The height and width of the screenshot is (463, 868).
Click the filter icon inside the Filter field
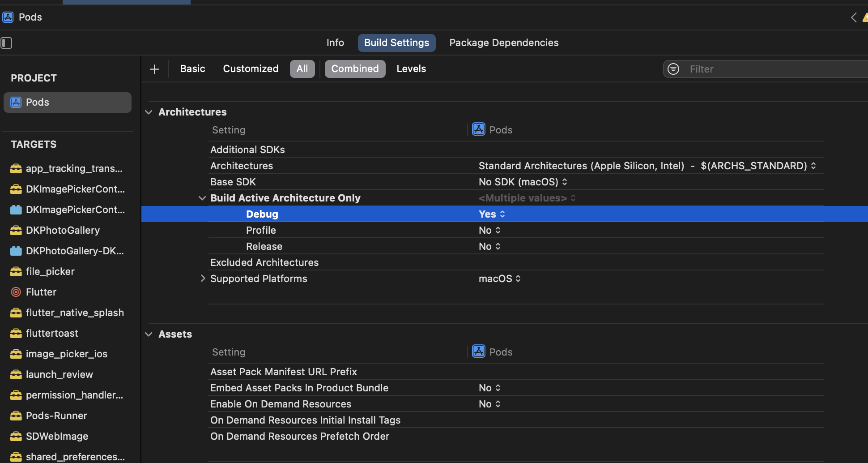click(x=673, y=69)
